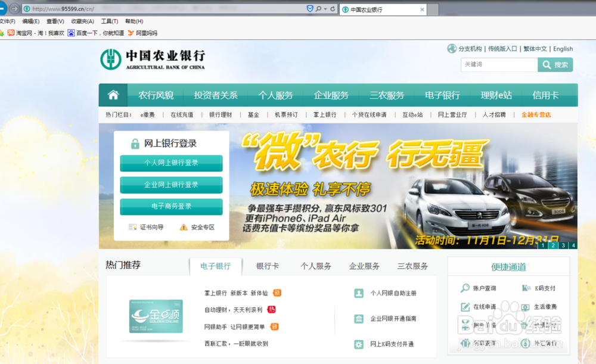The width and height of the screenshot is (596, 364).
Task: Open the 工具(T) menu
Action: point(110,21)
